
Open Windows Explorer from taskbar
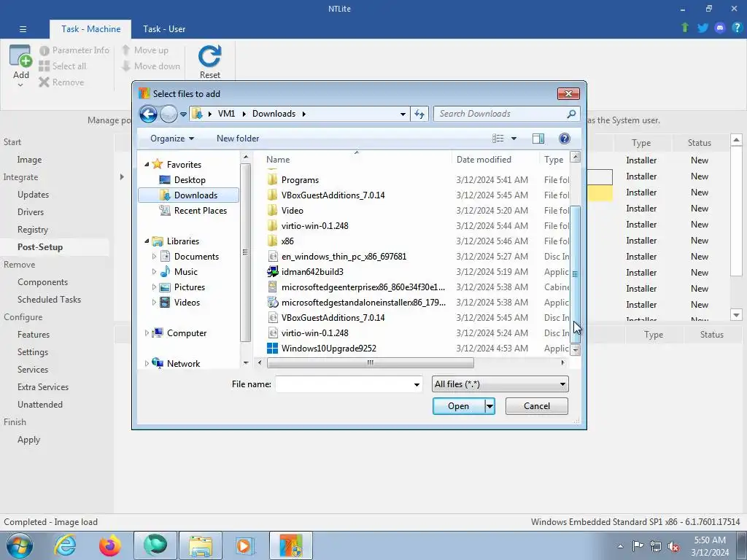click(x=201, y=545)
